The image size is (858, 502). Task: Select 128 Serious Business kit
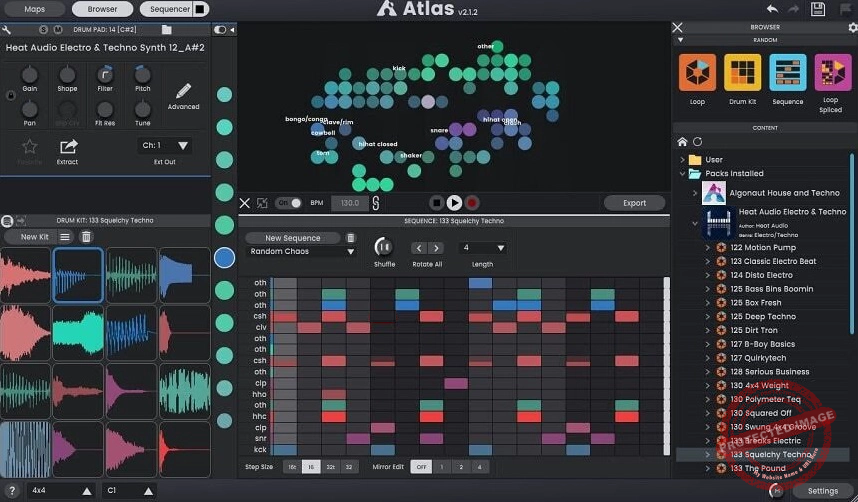769,372
